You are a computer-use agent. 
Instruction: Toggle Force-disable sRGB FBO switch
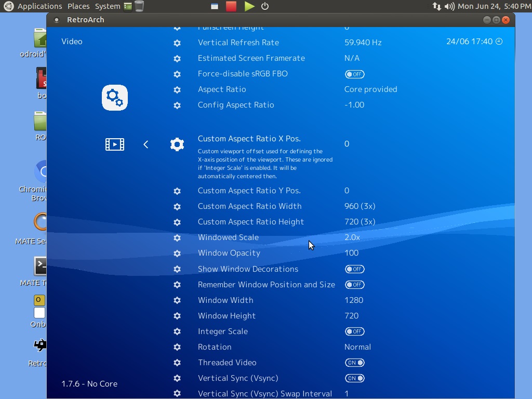[354, 74]
